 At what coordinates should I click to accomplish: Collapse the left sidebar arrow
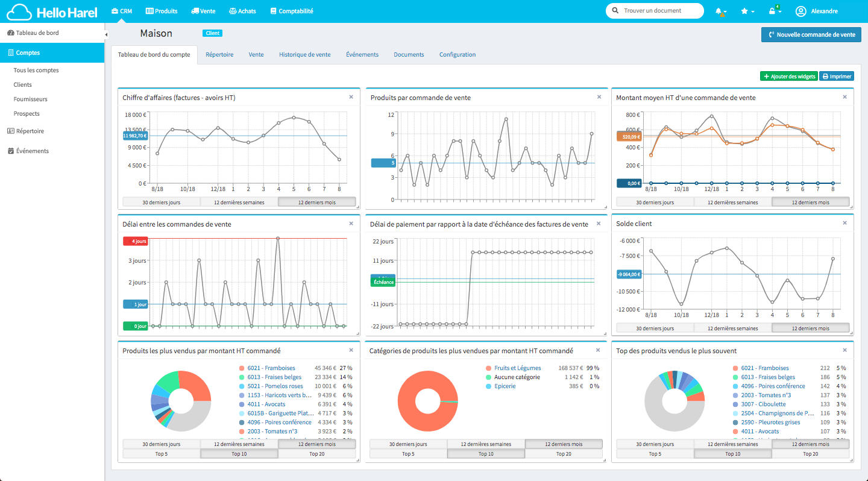coord(106,34)
